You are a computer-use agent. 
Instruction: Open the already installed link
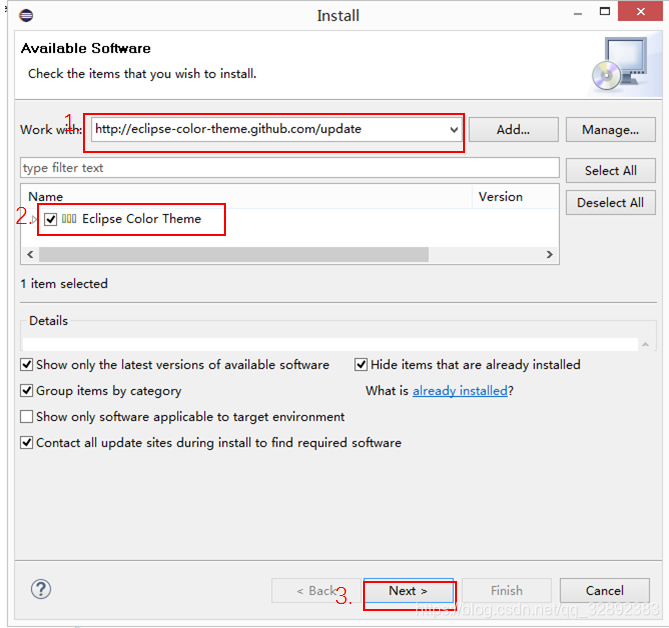tap(460, 391)
